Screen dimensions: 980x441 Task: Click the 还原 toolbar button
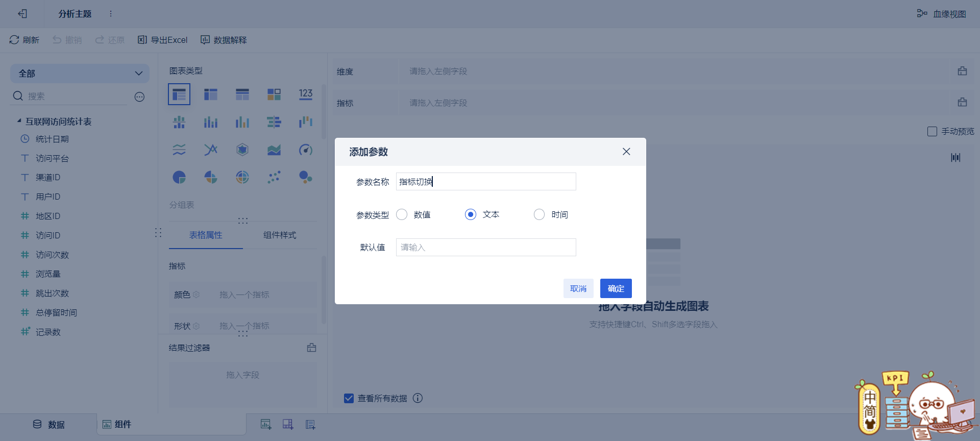pyautogui.click(x=110, y=40)
